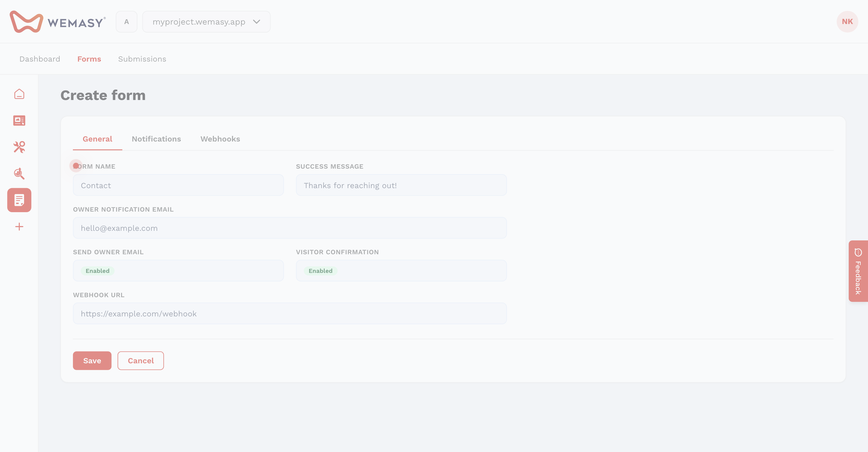Cancel form creation

coord(140,361)
